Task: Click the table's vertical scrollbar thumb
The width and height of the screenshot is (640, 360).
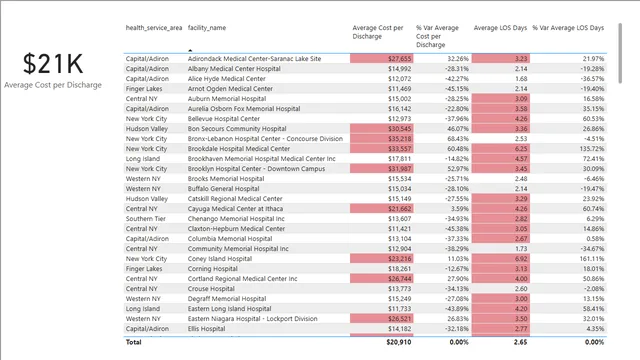Action: [620, 53]
